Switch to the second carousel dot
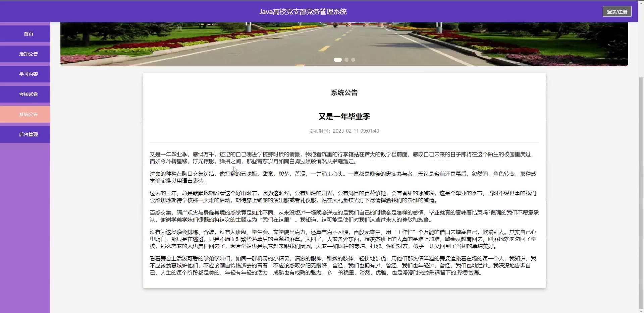The image size is (644, 313). (346, 60)
